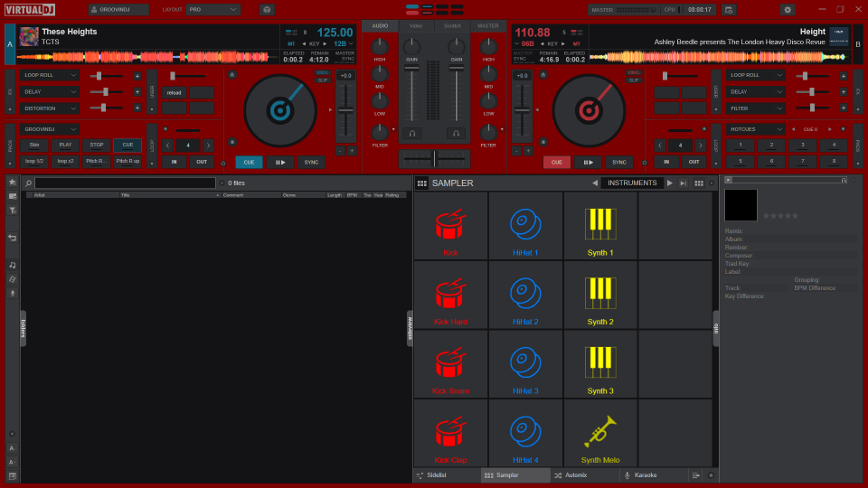Toggle SYNC on deck A
868x488 pixels.
click(311, 162)
